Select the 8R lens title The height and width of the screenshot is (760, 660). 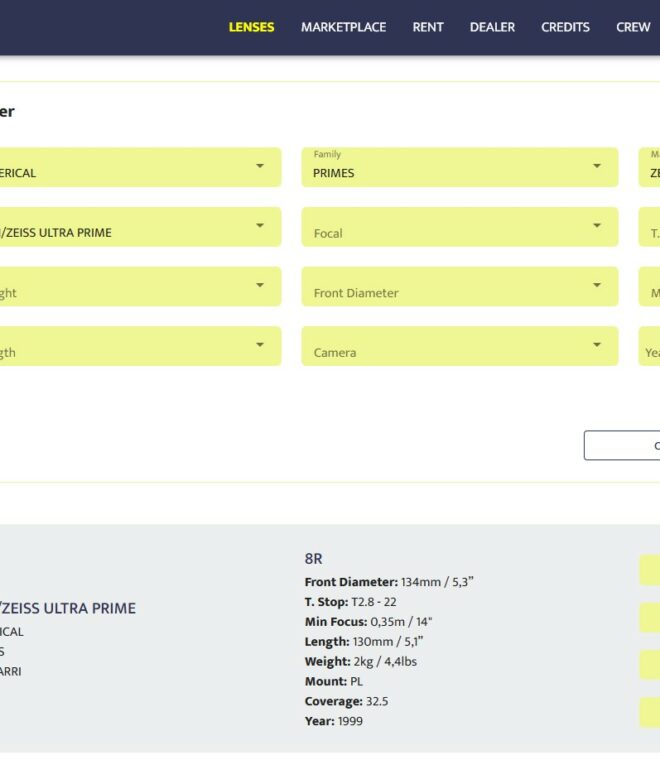pyautogui.click(x=314, y=559)
